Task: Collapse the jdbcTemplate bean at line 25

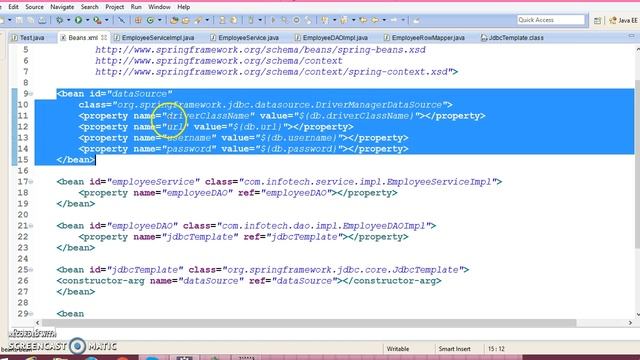Action: (31, 270)
